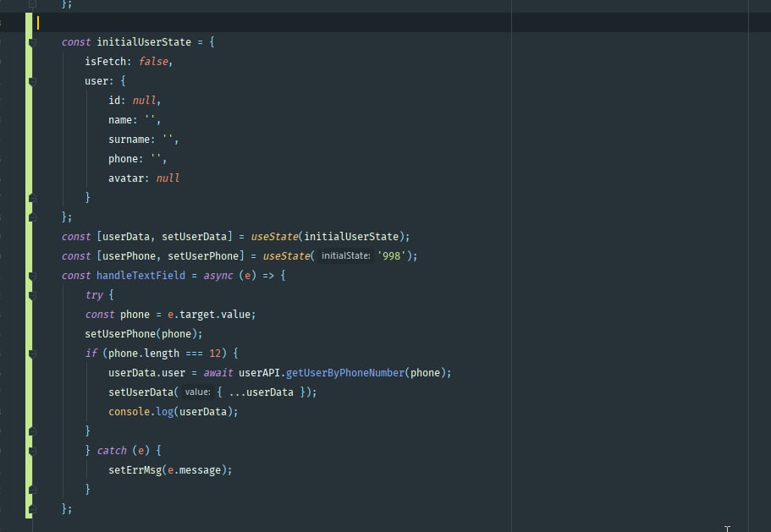Fold the handleTextField function via gutter marker

tap(32, 276)
